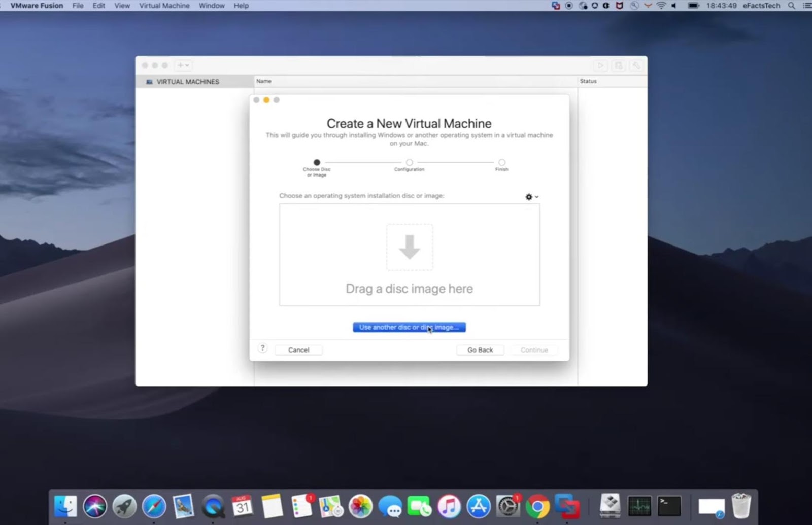
Task: Click the volume speaker menu bar icon
Action: [x=674, y=6]
